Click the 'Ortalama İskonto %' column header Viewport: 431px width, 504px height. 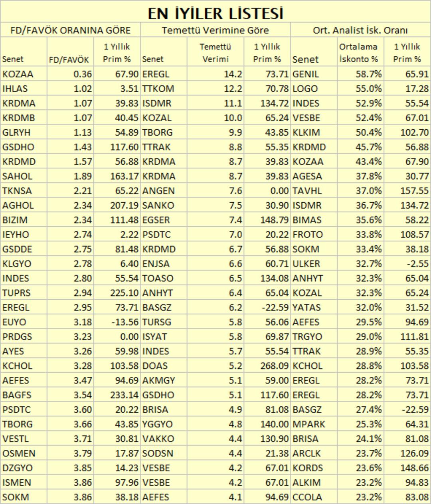(358, 53)
